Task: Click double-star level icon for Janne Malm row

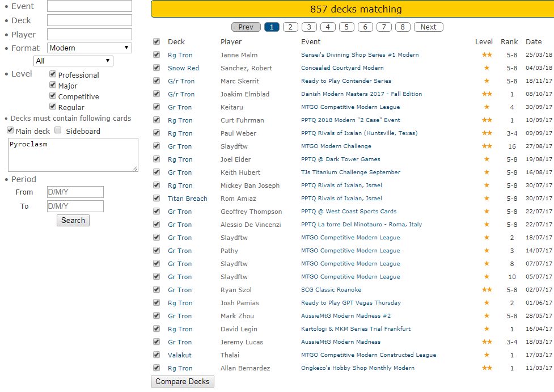Action: (487, 55)
